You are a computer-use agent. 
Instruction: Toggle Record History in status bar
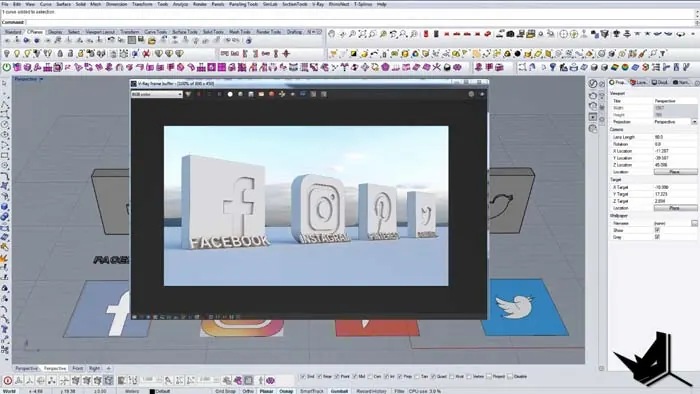[371, 391]
